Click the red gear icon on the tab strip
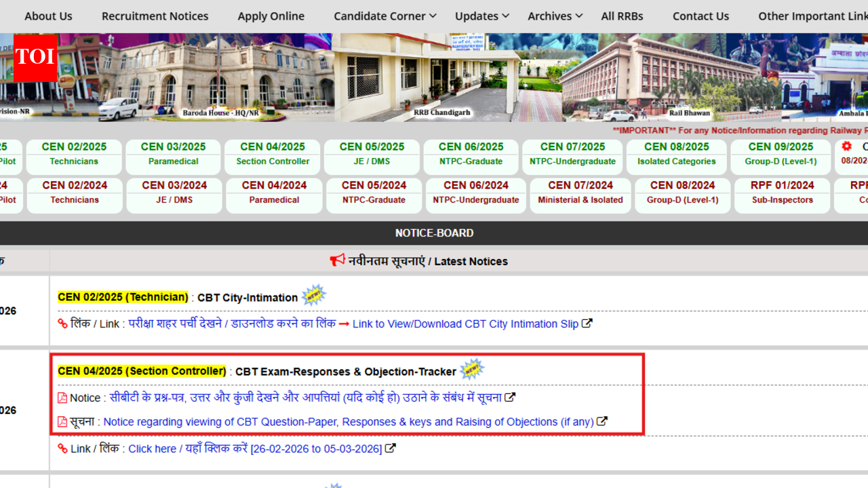The image size is (868, 488). (x=846, y=146)
